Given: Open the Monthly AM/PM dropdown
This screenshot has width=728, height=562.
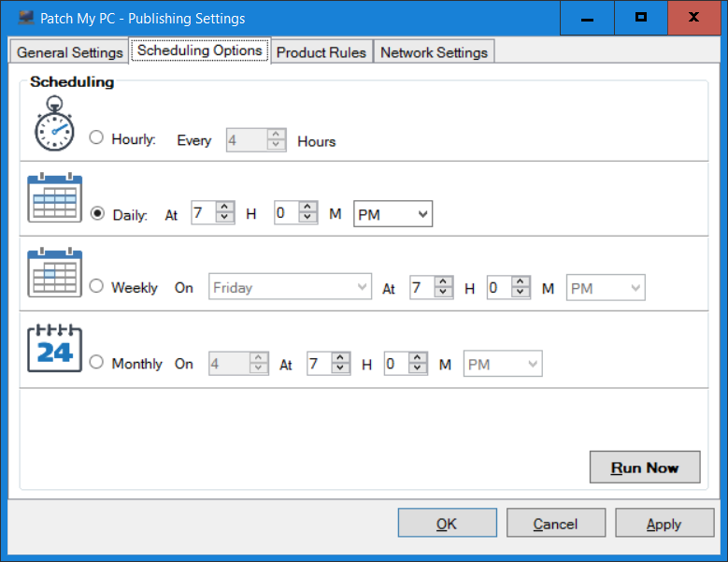Looking at the screenshot, I should [503, 364].
